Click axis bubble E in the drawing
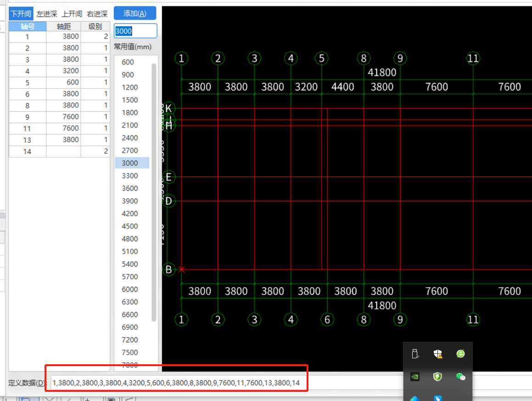This screenshot has height=401, width=532. (x=168, y=177)
